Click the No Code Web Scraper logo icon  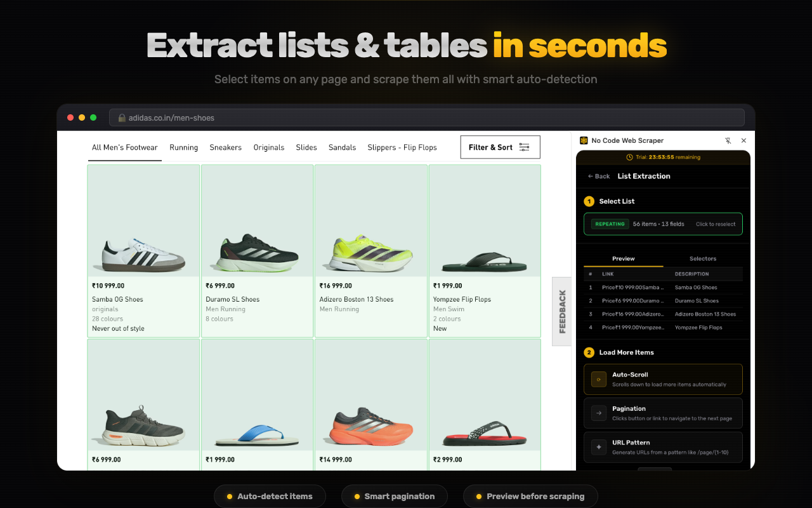click(x=584, y=141)
